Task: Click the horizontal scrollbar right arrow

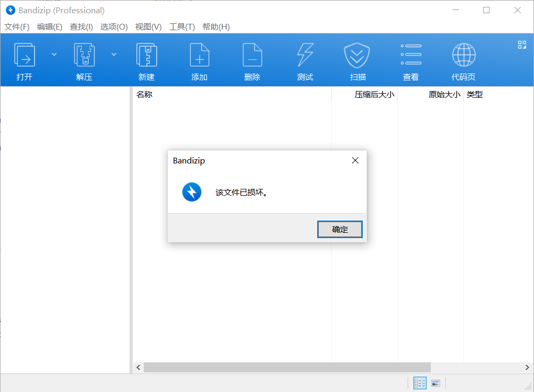Action: (527, 368)
